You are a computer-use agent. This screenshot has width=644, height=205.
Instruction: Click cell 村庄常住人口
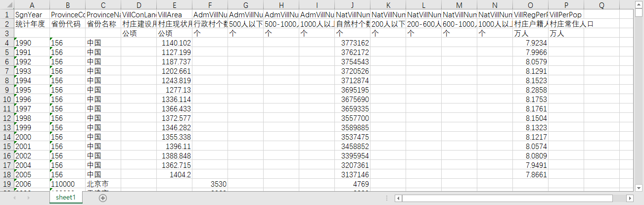pos(566,24)
